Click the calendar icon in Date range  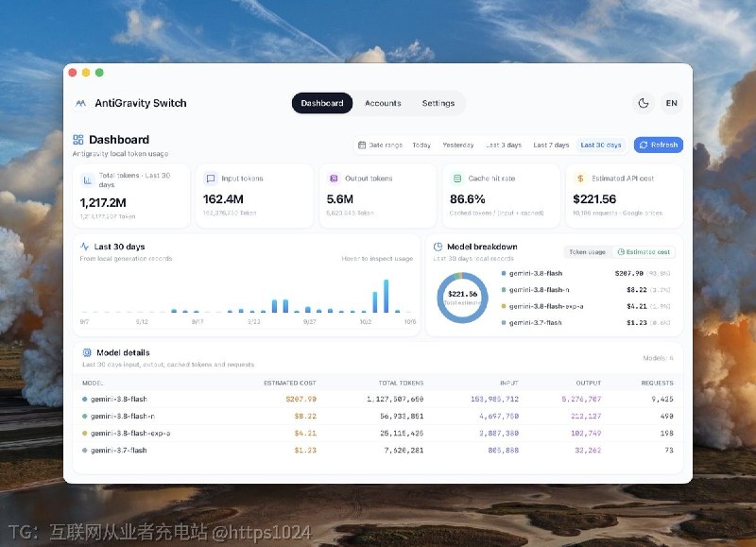click(362, 145)
